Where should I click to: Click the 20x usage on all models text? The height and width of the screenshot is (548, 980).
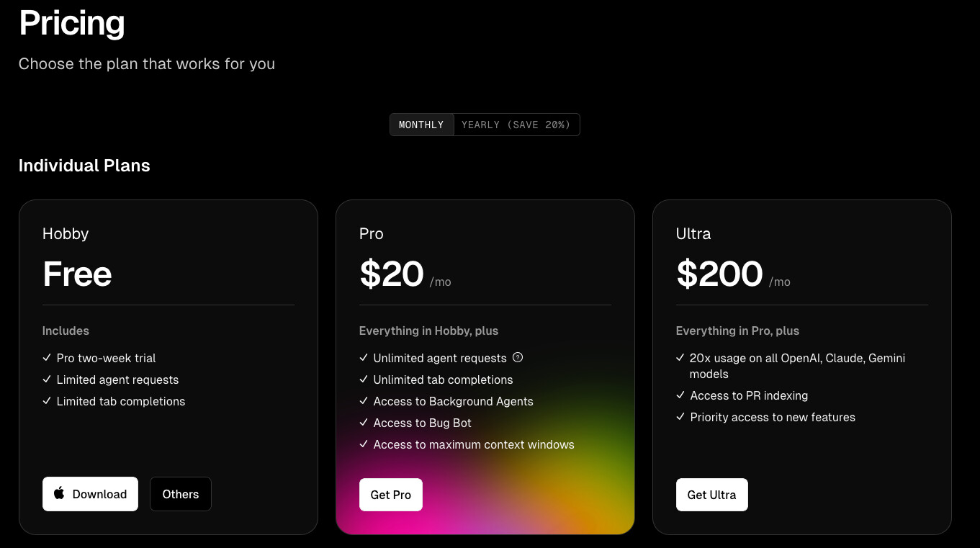pos(798,366)
